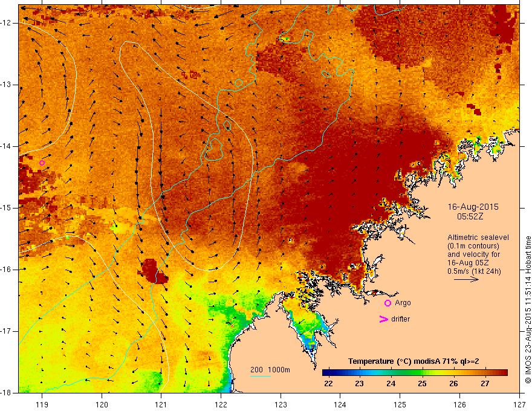
Task: Click the latitude axis label '-12'
Action: tap(6, 23)
